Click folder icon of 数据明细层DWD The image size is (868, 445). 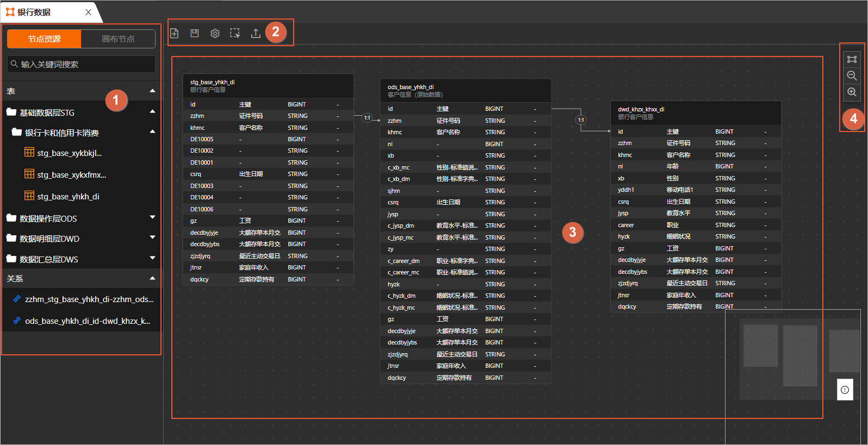pos(11,238)
